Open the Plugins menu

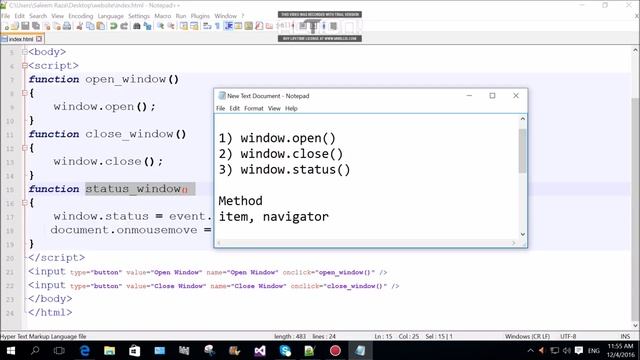[200, 16]
